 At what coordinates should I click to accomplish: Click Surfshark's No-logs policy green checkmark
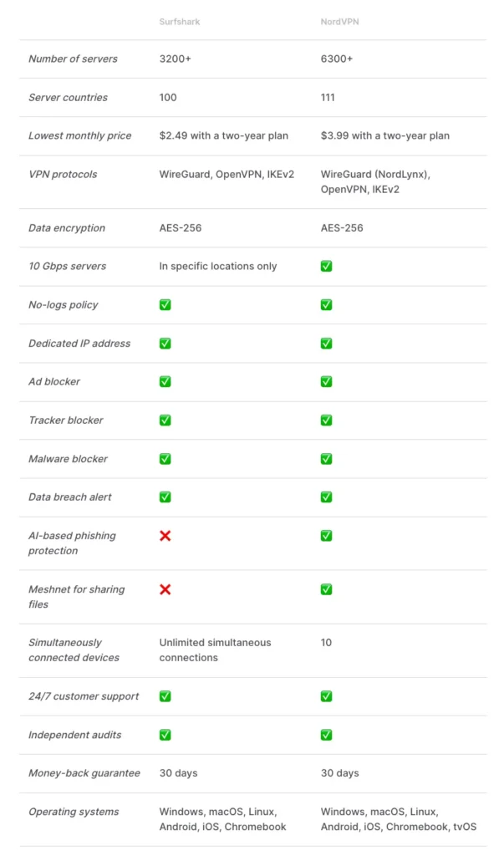click(165, 304)
